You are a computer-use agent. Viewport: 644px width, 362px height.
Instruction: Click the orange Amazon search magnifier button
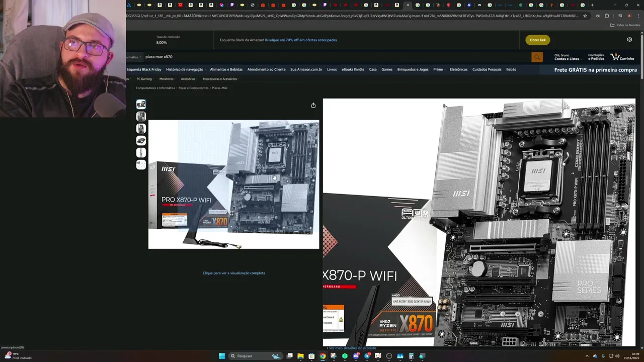click(x=537, y=57)
